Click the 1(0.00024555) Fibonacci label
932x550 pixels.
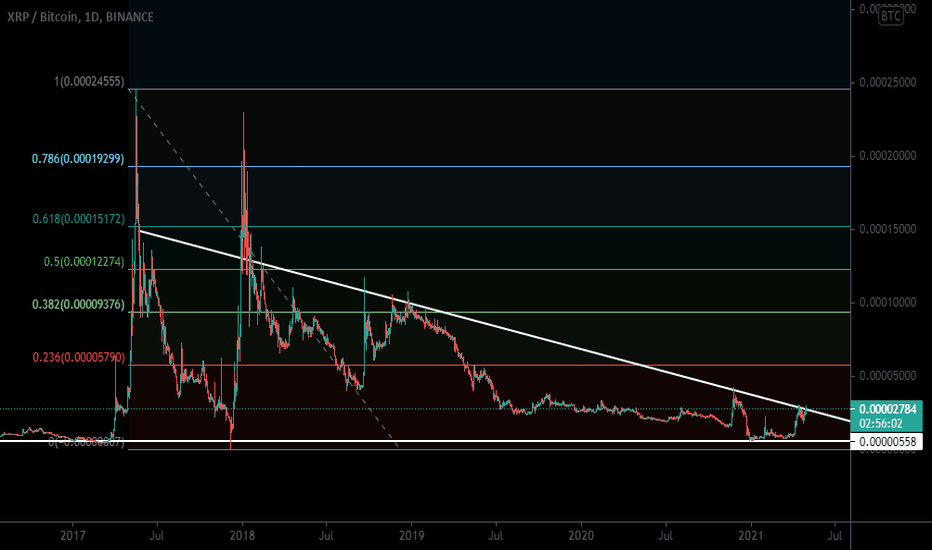[x=89, y=81]
